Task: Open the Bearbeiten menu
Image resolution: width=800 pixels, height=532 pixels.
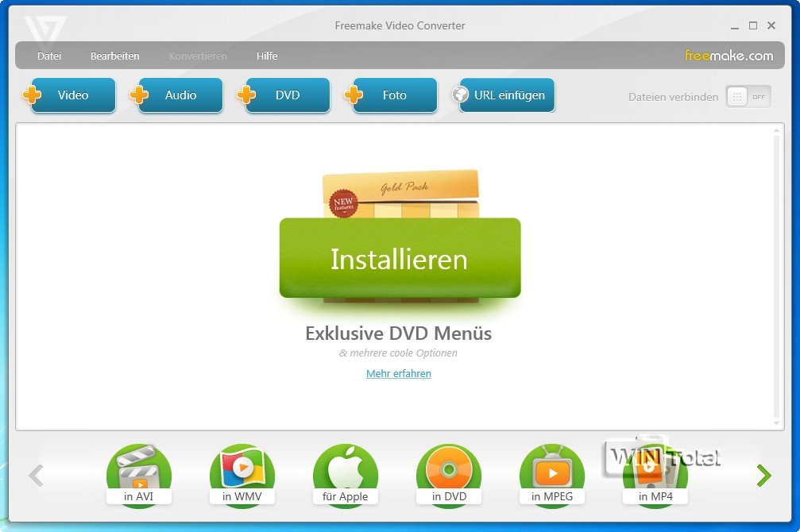Action: point(114,56)
